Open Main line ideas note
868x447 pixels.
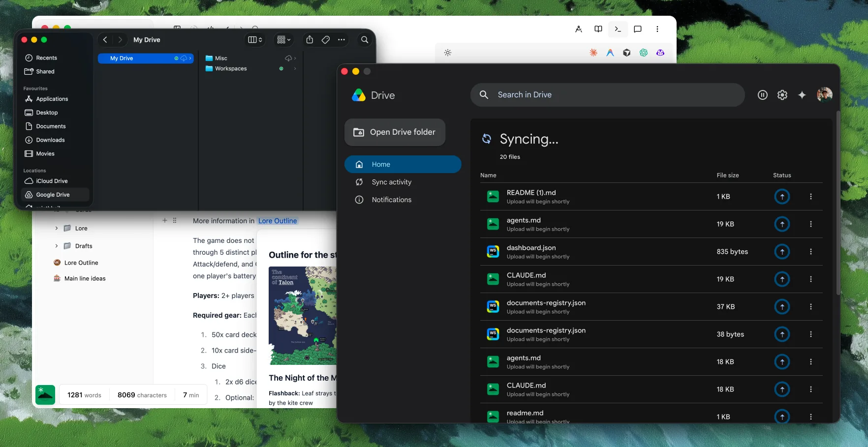pyautogui.click(x=79, y=279)
